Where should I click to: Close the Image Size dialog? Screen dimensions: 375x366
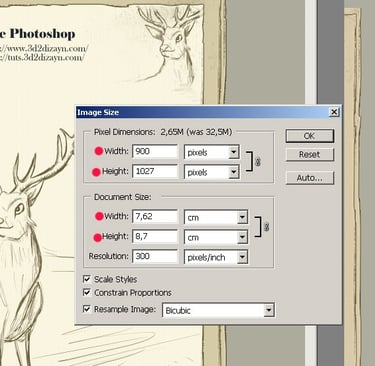pos(334,112)
